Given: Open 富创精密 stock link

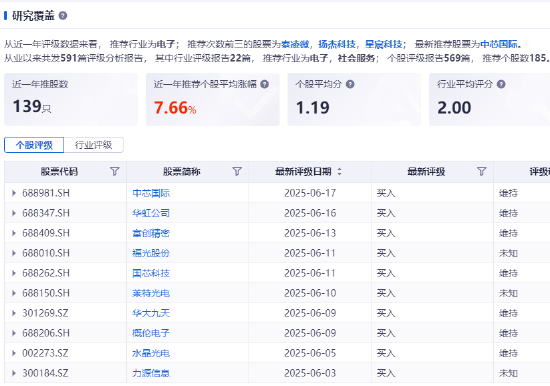Looking at the screenshot, I should pos(151,233).
